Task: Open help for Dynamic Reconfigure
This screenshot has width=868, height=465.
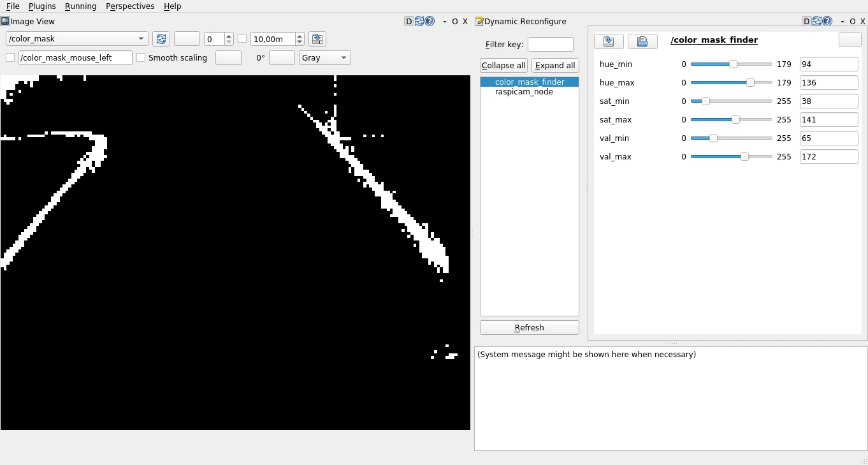Action: [827, 20]
